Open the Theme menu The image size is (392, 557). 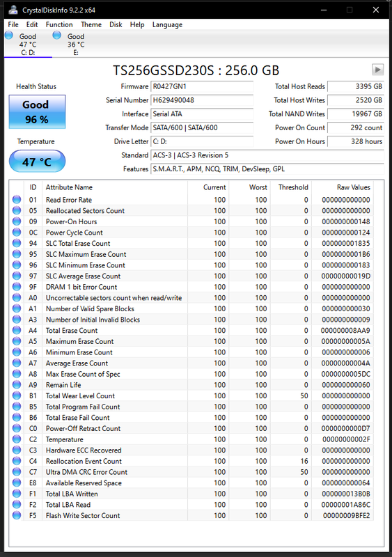click(91, 24)
